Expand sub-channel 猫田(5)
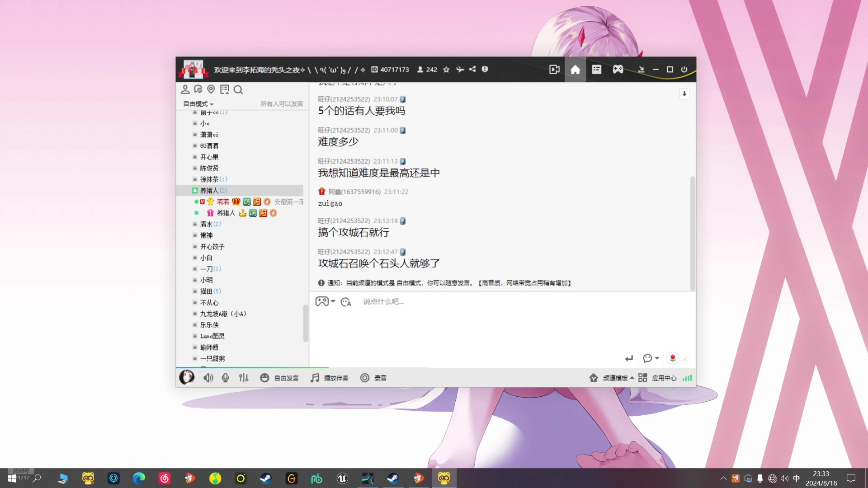 pyautogui.click(x=211, y=291)
